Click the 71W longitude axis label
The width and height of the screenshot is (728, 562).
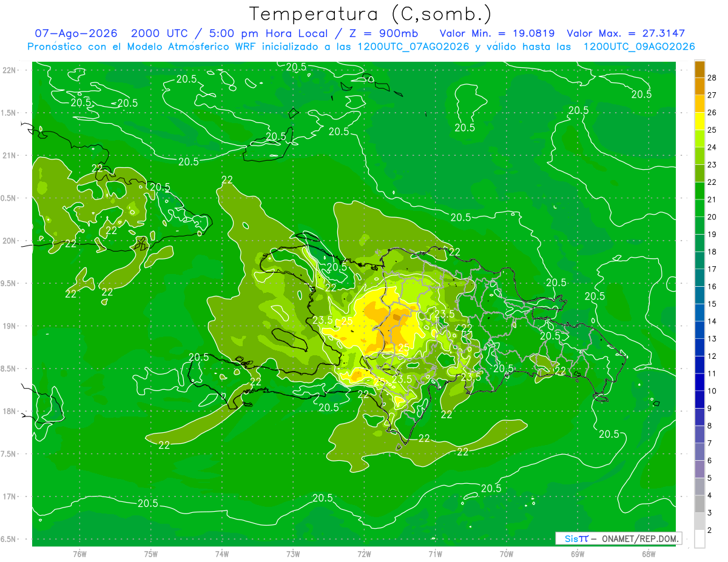pyautogui.click(x=435, y=554)
